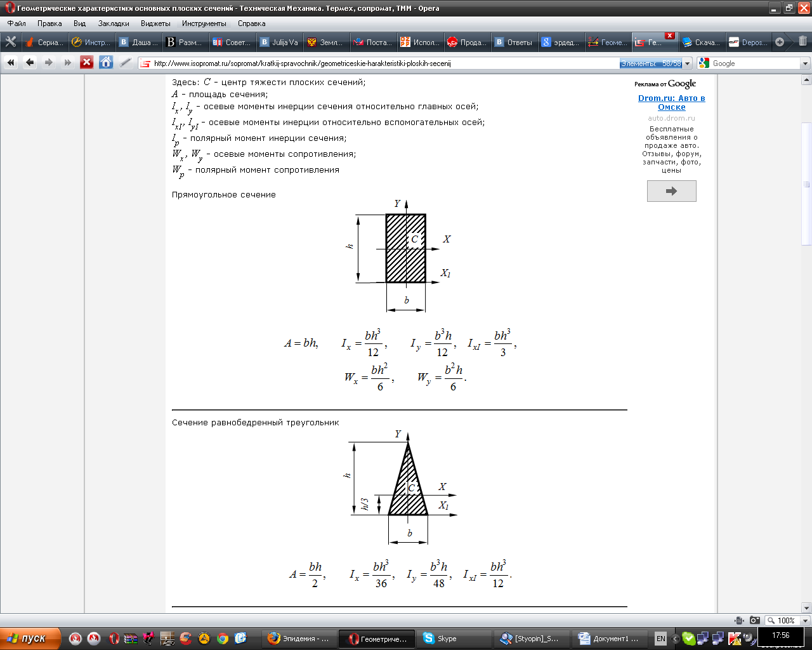Launch Opera from quick launch

(114, 639)
